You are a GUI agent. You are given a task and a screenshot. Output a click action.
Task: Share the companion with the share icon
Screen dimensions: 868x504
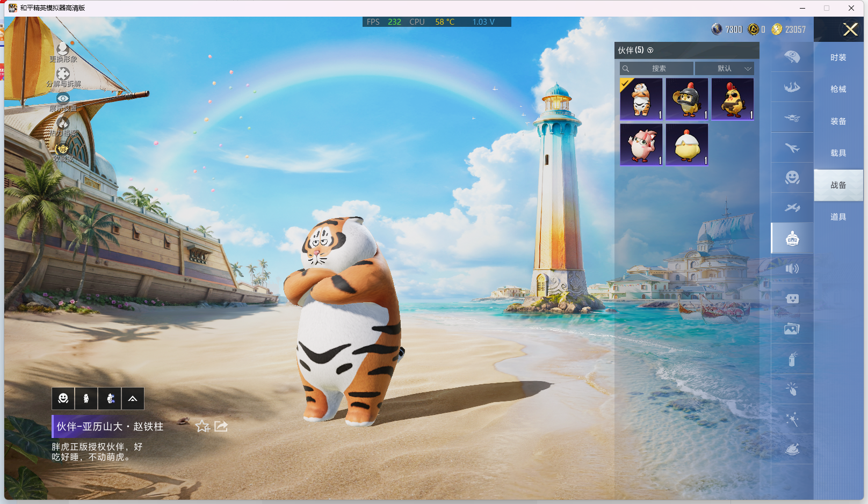click(x=221, y=426)
